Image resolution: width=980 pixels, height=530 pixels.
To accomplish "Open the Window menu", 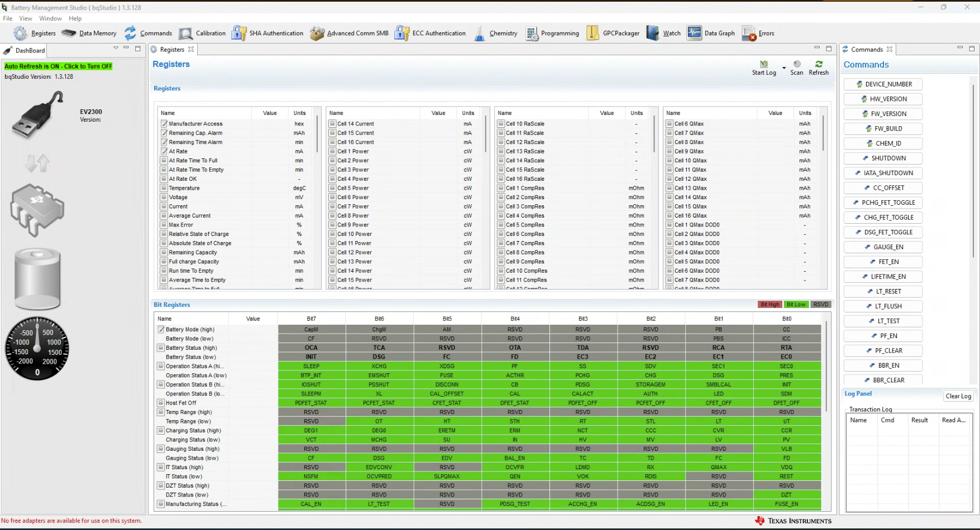I will click(x=50, y=18).
